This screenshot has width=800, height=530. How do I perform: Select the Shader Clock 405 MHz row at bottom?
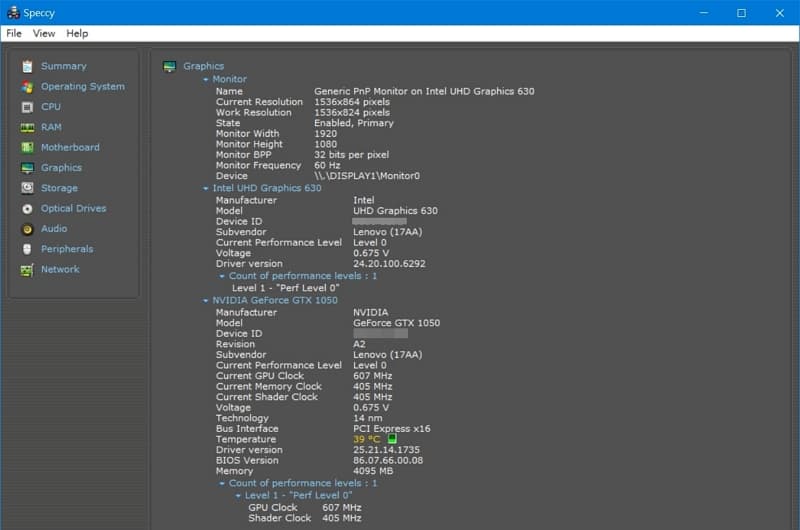coord(305,518)
